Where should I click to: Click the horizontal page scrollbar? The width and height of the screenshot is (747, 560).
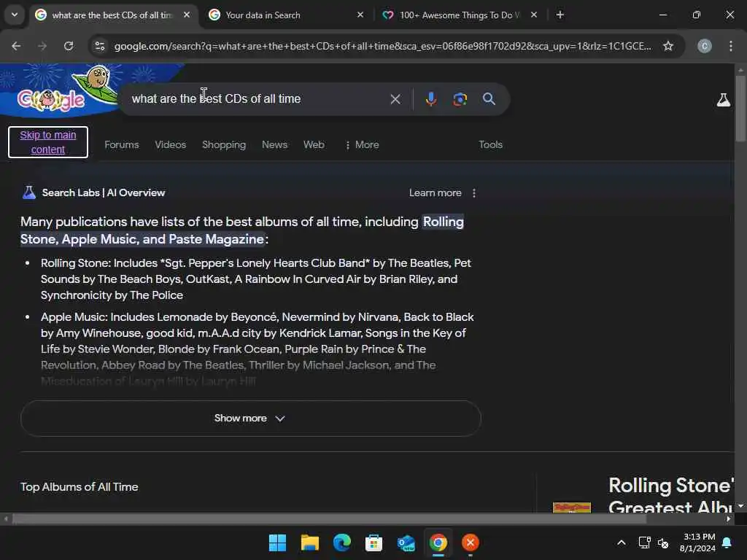click(x=329, y=518)
